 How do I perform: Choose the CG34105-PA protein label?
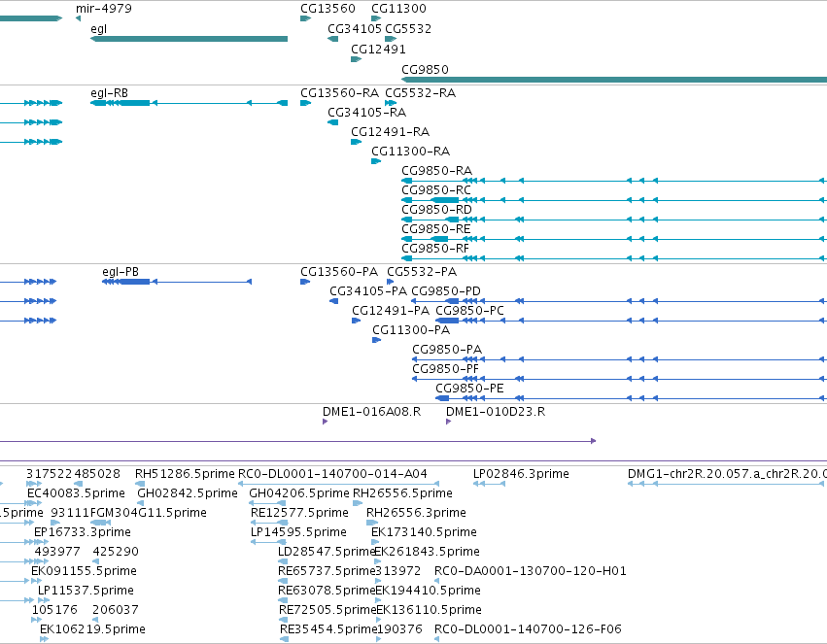[x=368, y=292]
